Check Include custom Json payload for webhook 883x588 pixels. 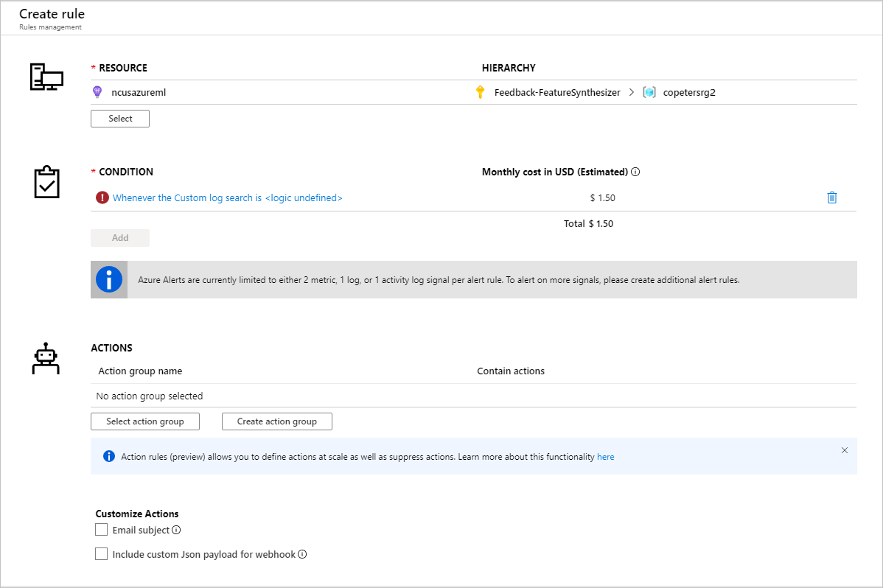102,554
